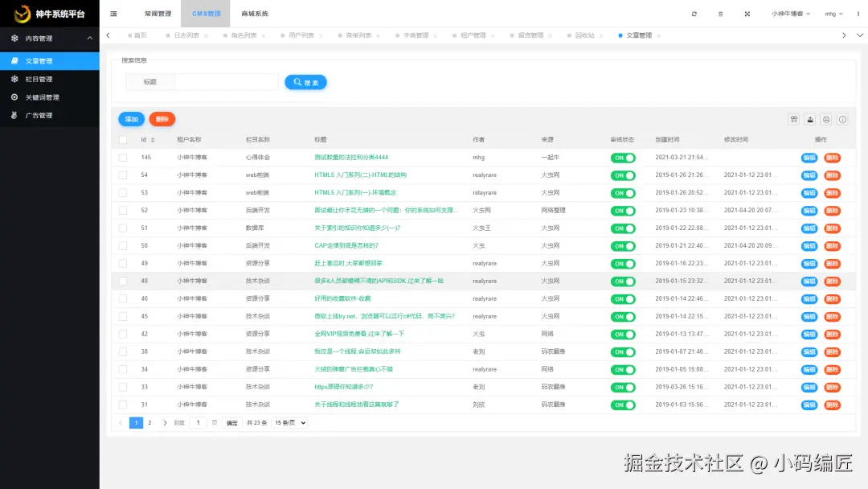Open 文章管理 in the sidebar
Image resolution: width=868 pixels, height=489 pixels.
pyautogui.click(x=50, y=61)
